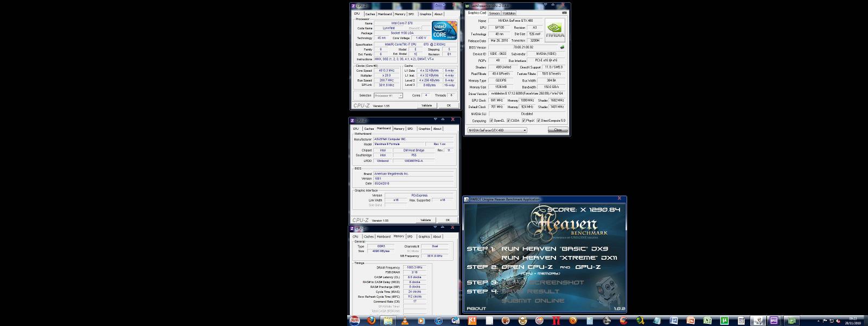Click the clock in the system tray
868x326 pixels.
tap(853, 321)
